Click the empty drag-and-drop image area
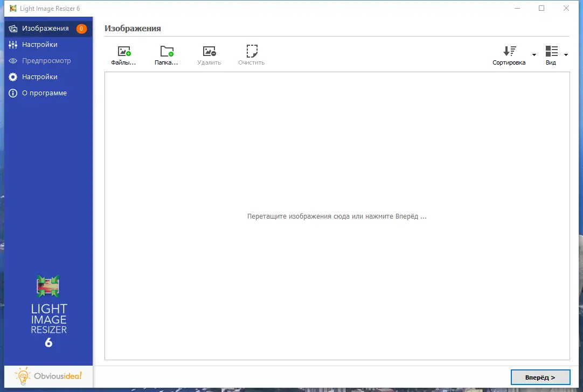This screenshot has height=392, width=583. point(336,216)
